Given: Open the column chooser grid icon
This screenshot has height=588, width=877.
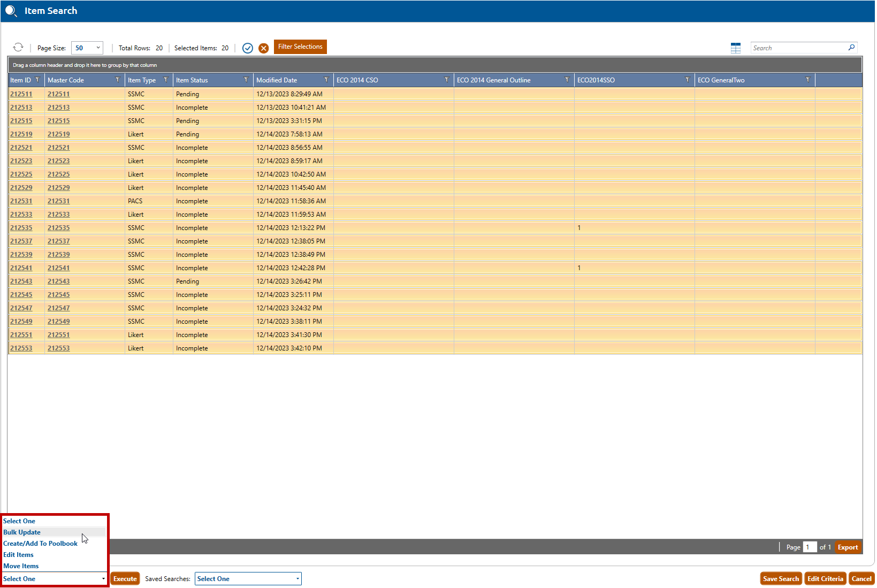Looking at the screenshot, I should [736, 48].
